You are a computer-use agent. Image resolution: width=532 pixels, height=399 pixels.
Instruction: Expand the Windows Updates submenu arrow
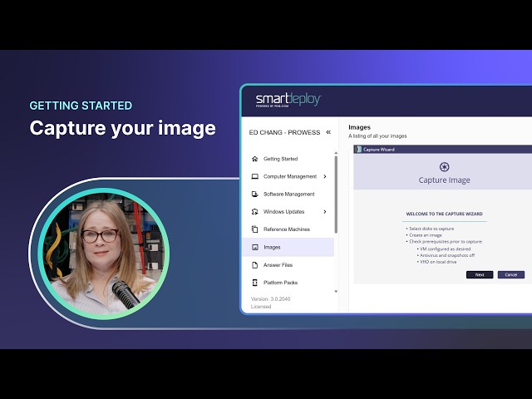[325, 212]
